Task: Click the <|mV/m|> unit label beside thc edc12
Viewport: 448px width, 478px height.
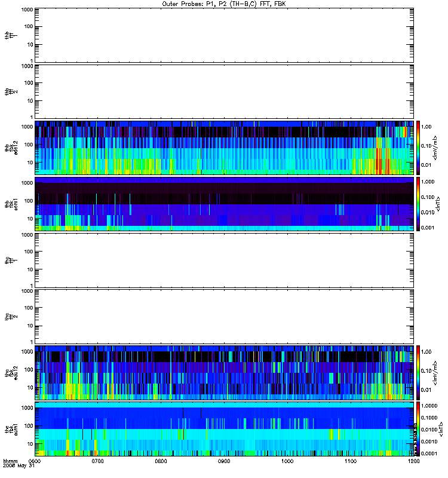Action: tap(435, 373)
